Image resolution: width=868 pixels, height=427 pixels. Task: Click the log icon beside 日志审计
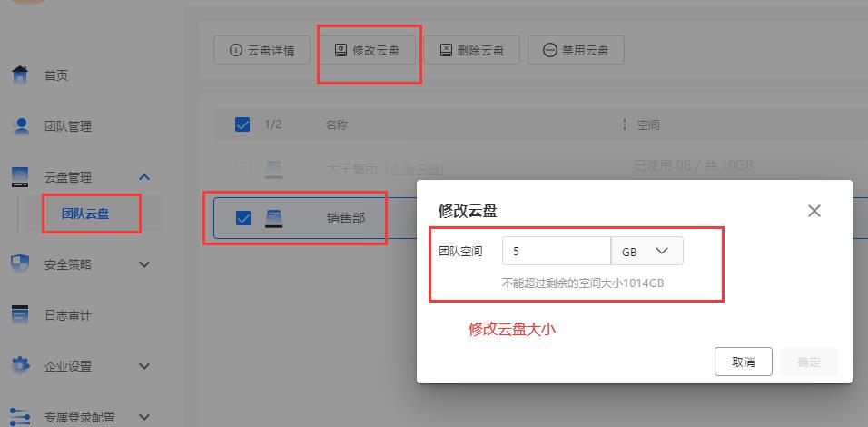click(x=20, y=315)
